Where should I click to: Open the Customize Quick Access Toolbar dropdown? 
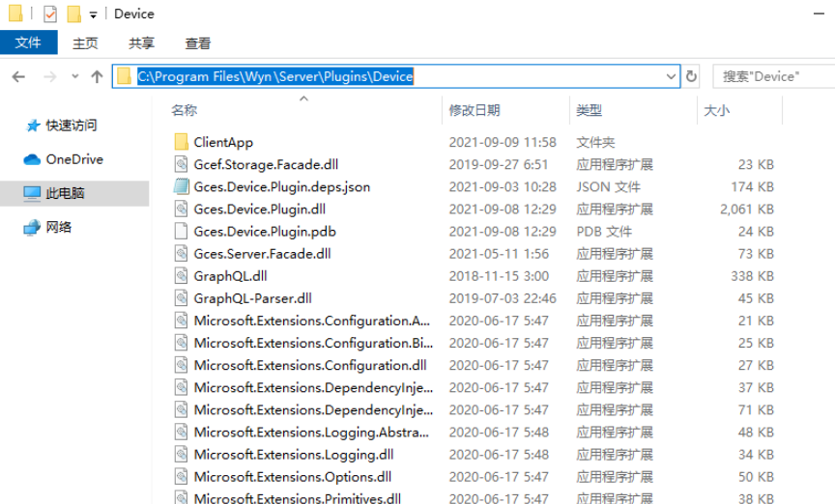pos(93,14)
